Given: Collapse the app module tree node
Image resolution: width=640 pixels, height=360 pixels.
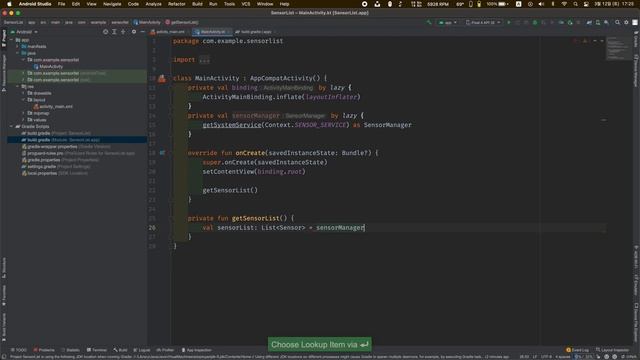Looking at the screenshot, I should (12, 40).
